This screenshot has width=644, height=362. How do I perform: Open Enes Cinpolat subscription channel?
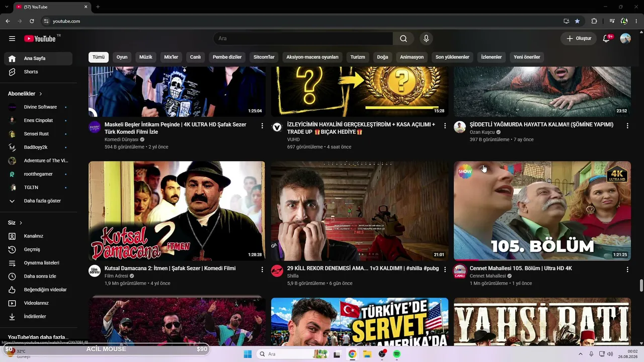[x=38, y=120]
